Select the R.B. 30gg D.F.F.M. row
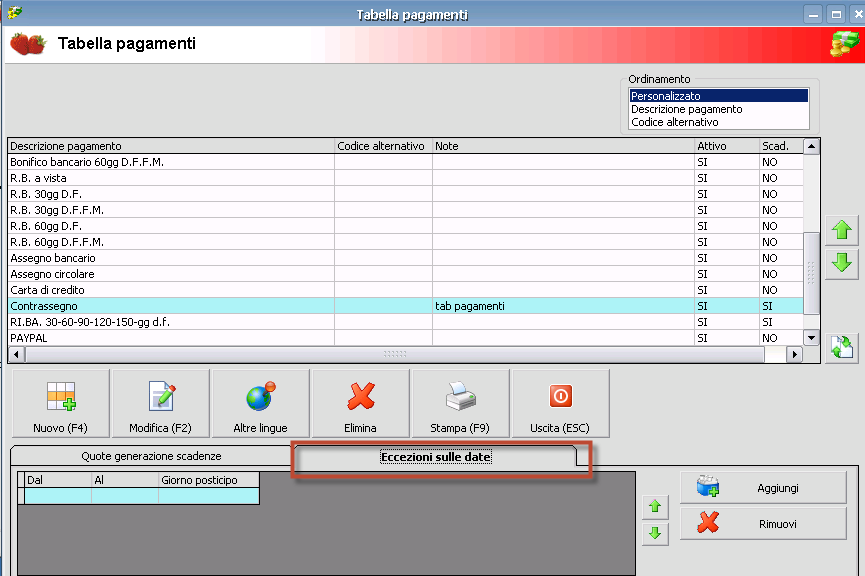 [x=405, y=210]
